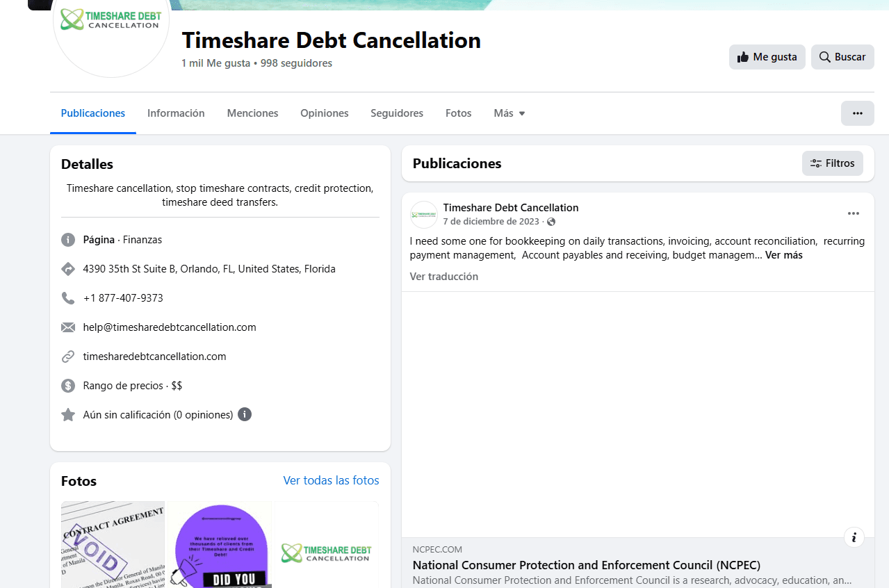Screen dimensions: 889x588
Task: Open the three-dot options menu on the post
Action: pos(853,213)
